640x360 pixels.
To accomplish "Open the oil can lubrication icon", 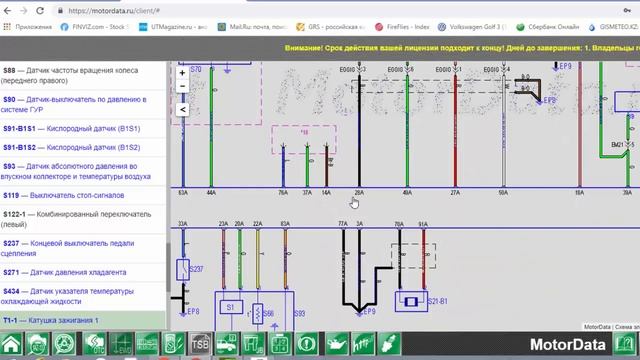I will [337, 344].
